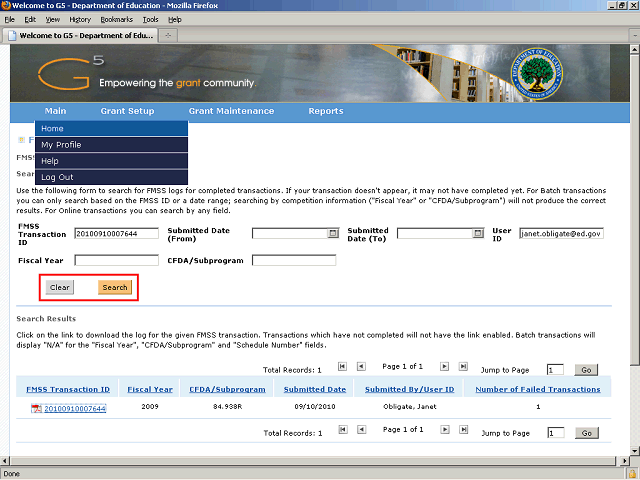The height and width of the screenshot is (480, 640).
Task: Open calendar for Submitted Date (To)
Action: click(x=478, y=233)
